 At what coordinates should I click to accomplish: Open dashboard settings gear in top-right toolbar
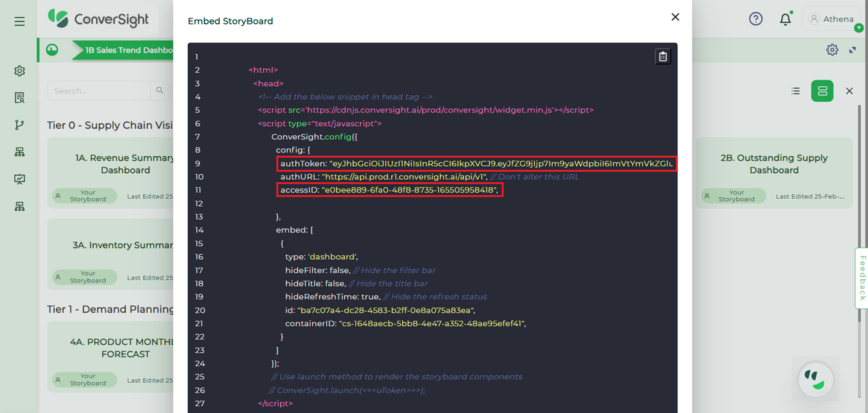pyautogui.click(x=832, y=50)
